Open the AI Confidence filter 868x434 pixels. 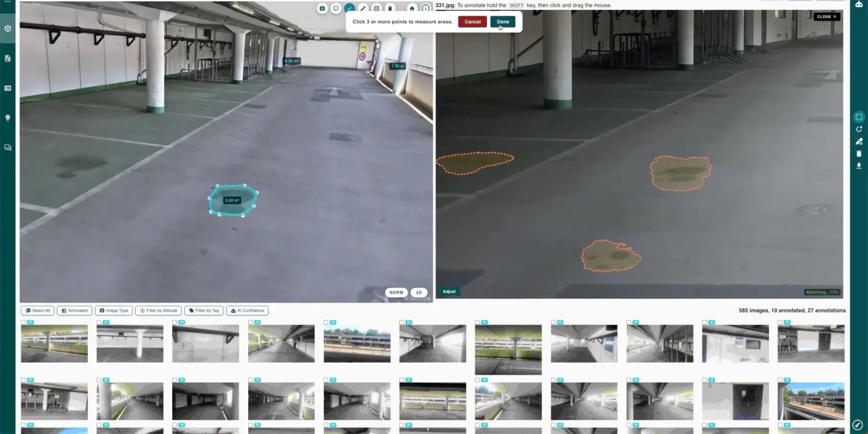click(247, 311)
